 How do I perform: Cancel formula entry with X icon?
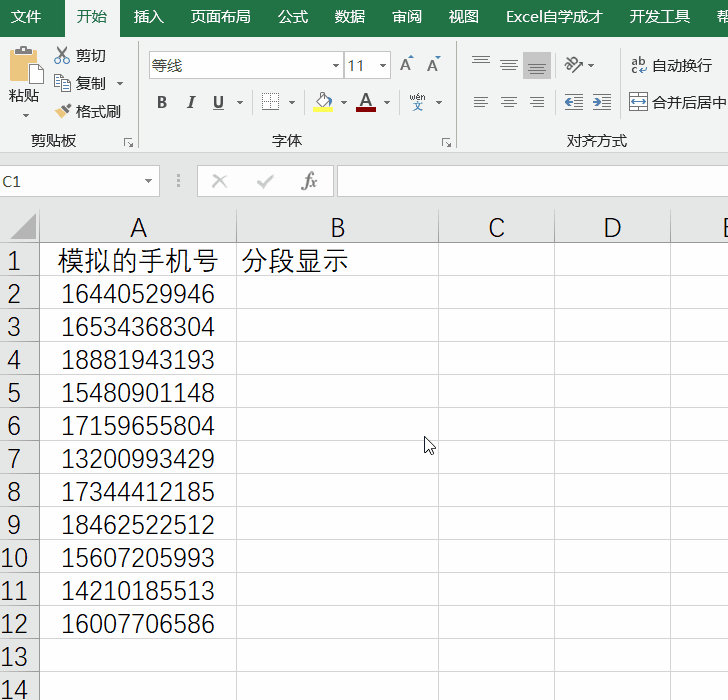tap(219, 181)
